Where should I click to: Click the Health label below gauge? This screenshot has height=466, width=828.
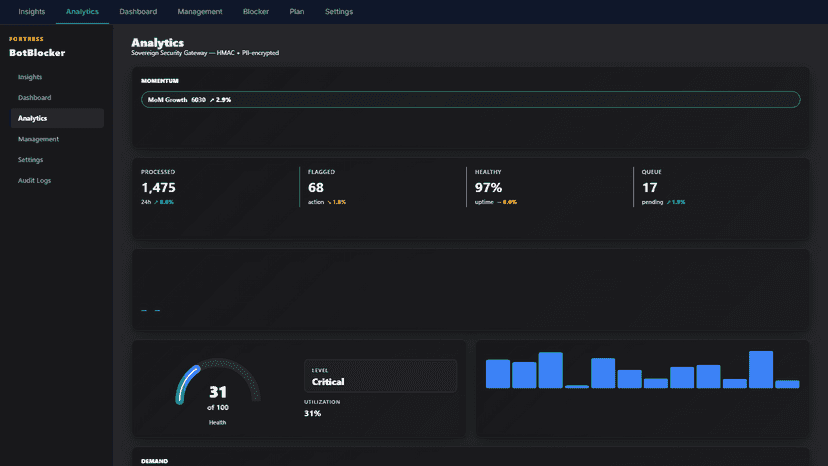217,422
